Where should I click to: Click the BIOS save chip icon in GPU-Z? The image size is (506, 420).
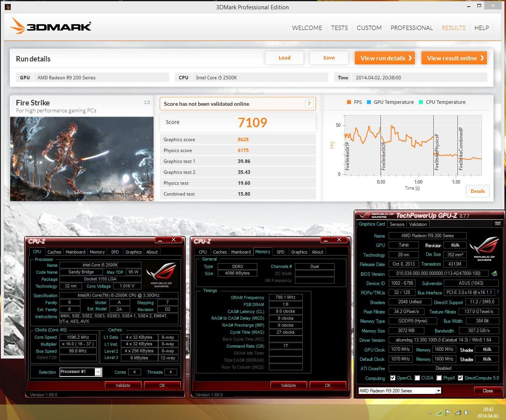tap(494, 274)
